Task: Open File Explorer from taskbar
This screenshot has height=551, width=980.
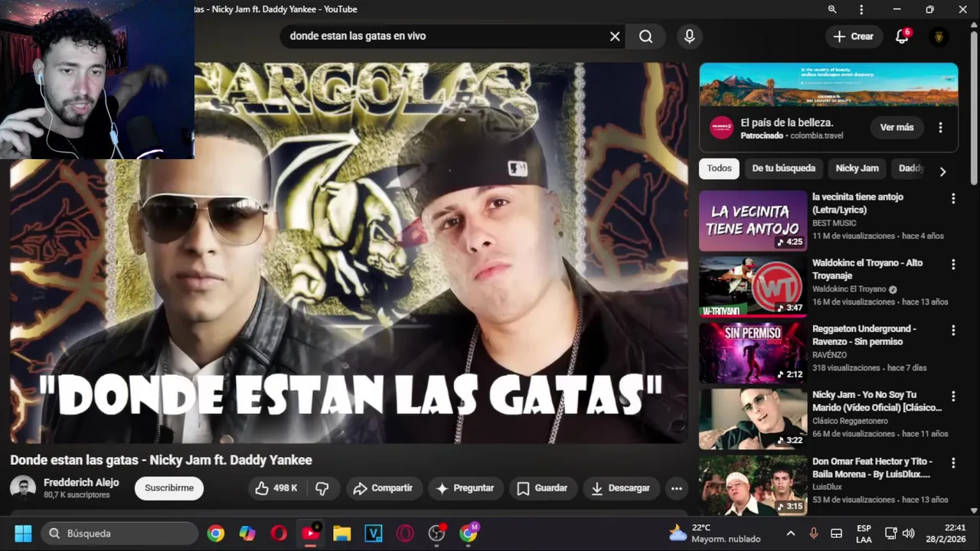Action: coord(341,533)
